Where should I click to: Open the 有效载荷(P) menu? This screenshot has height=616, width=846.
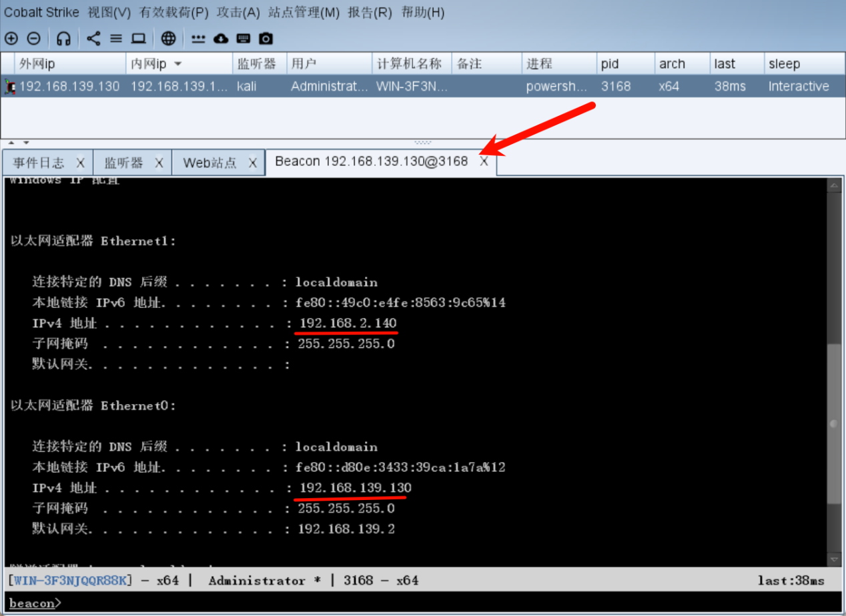(173, 12)
